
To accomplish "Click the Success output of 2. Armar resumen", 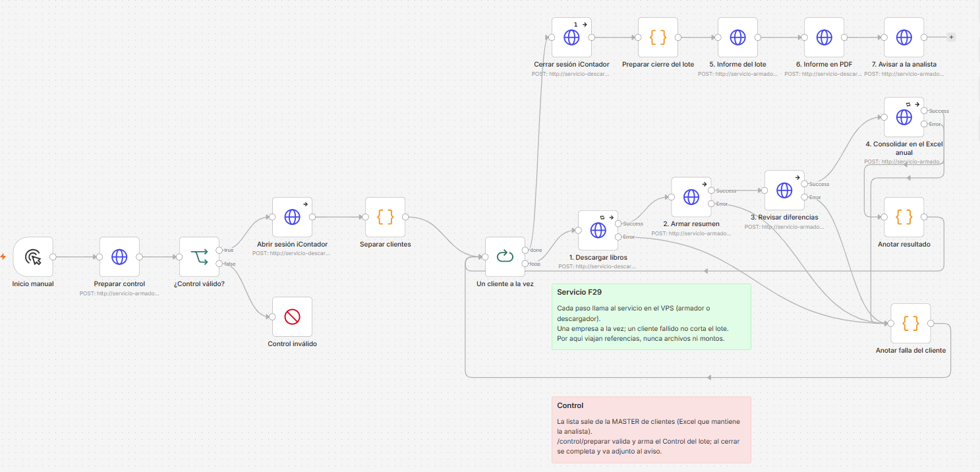I will pyautogui.click(x=711, y=191).
